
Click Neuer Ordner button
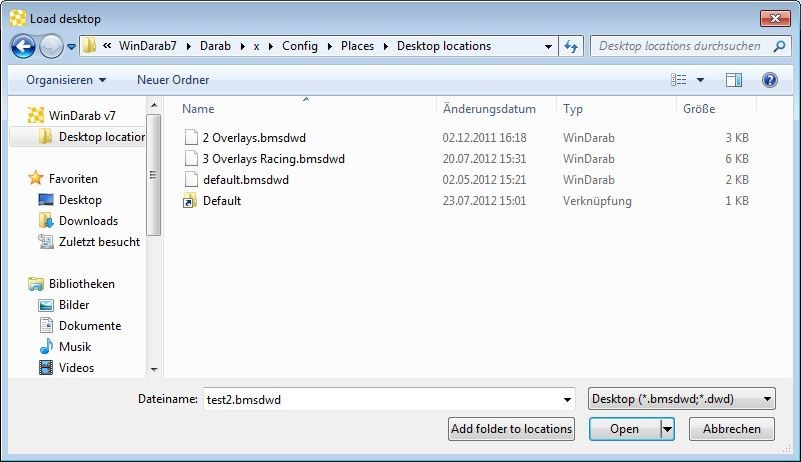pyautogui.click(x=173, y=80)
